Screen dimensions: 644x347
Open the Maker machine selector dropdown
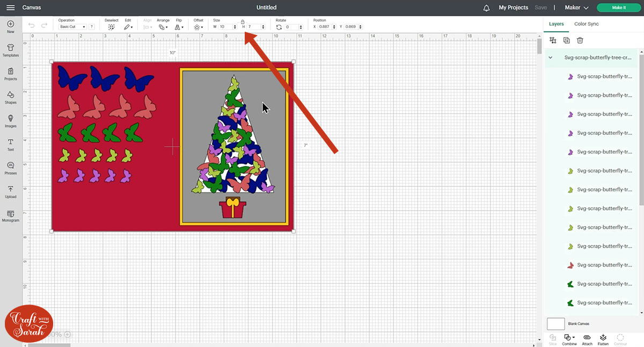coord(576,8)
